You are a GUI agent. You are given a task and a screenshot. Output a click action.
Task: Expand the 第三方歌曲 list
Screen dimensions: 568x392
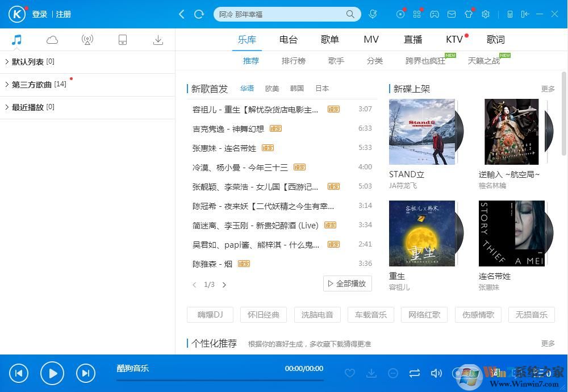[x=33, y=85]
